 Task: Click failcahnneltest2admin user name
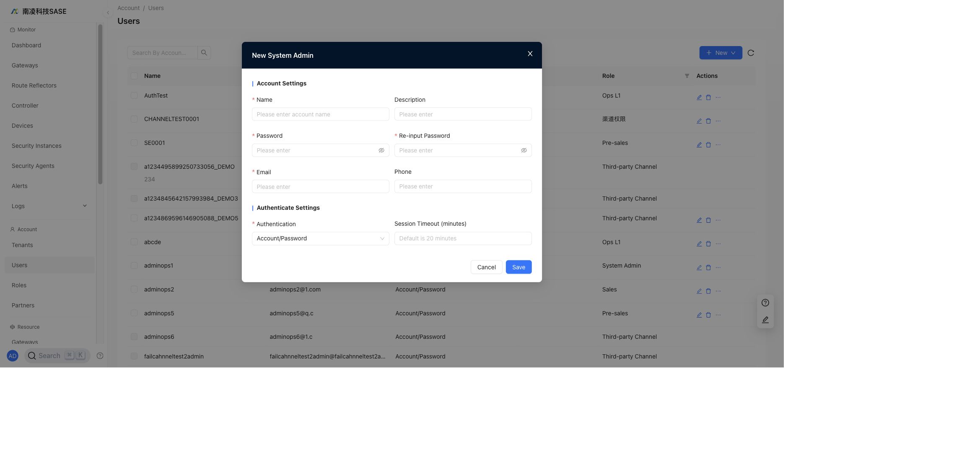point(174,356)
